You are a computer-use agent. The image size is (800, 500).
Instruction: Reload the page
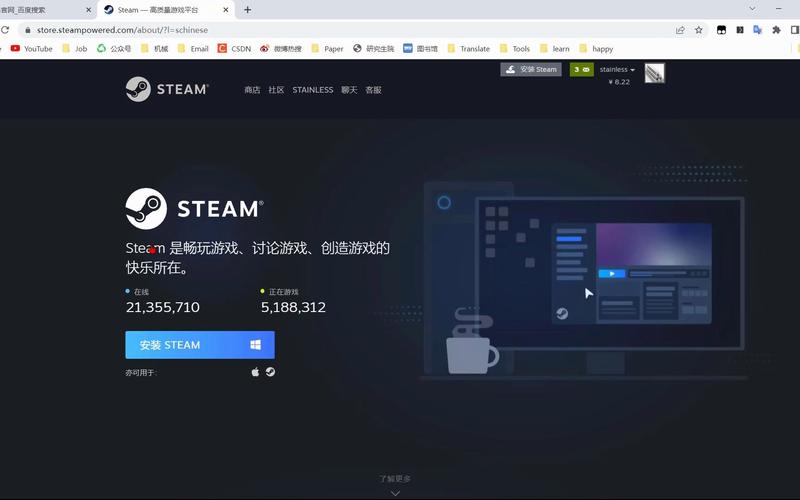coord(5,30)
